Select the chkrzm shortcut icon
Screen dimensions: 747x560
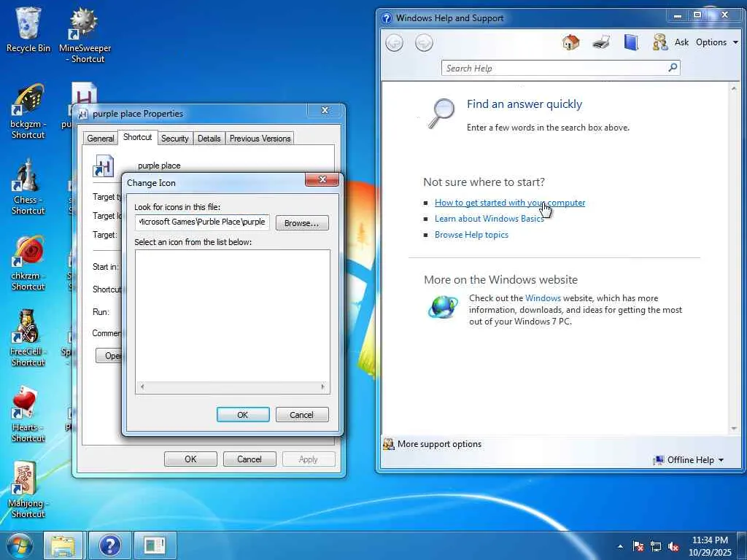pos(28,262)
